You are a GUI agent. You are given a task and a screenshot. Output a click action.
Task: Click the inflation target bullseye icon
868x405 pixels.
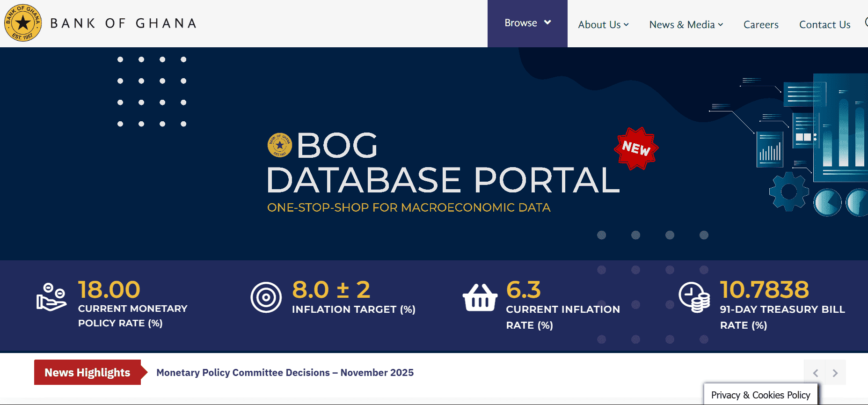[266, 297]
